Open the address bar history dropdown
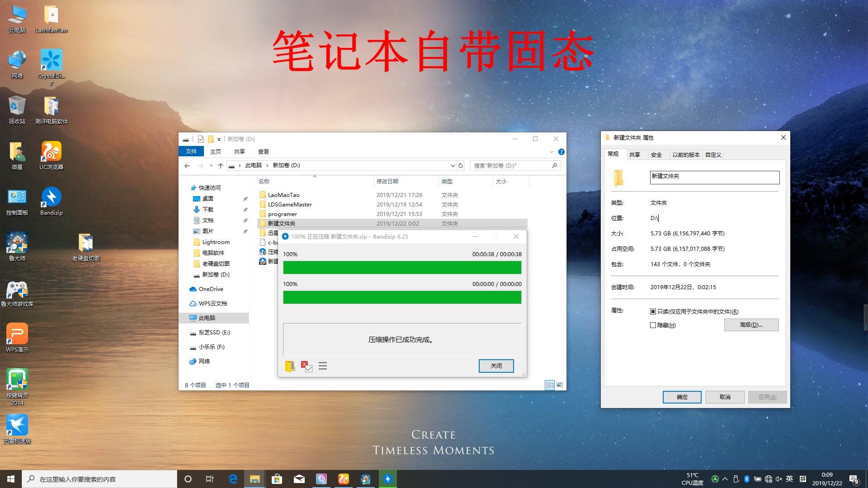Viewport: 868px width, 488px height. [x=453, y=165]
